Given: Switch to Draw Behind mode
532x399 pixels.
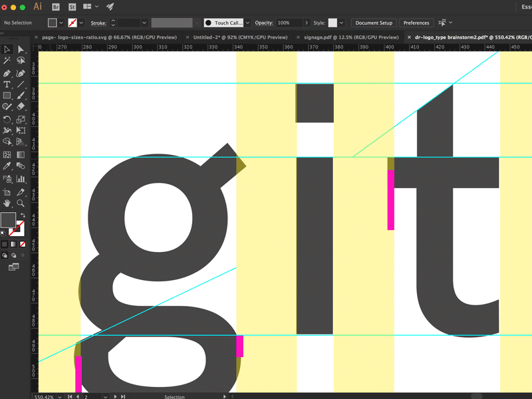Looking at the screenshot, I should point(13,256).
